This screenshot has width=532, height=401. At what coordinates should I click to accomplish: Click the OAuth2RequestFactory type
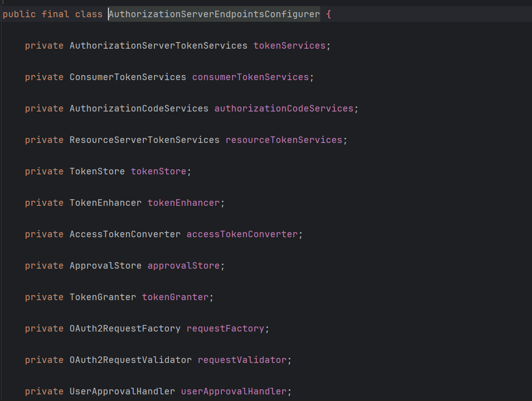[x=125, y=329]
